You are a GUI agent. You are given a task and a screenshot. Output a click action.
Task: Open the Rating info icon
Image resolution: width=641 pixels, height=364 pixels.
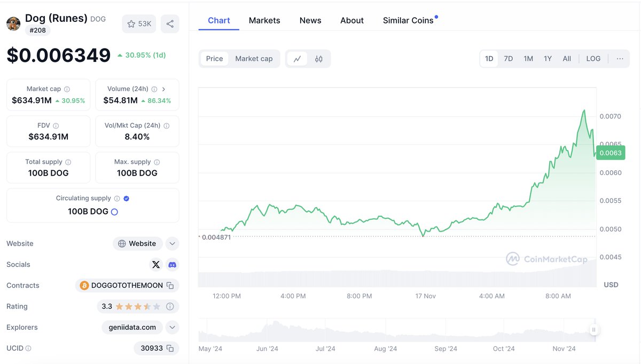(170, 306)
